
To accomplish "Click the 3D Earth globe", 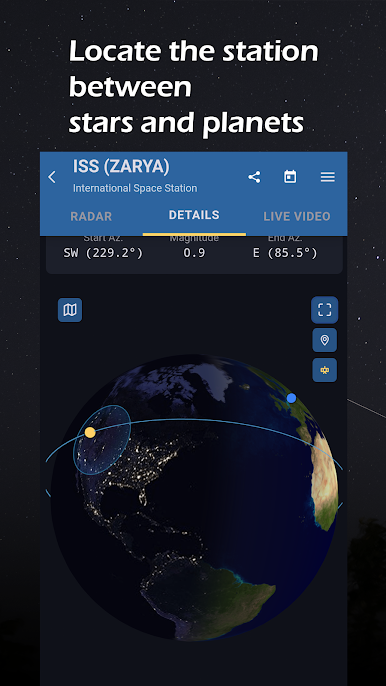I will tap(194, 497).
